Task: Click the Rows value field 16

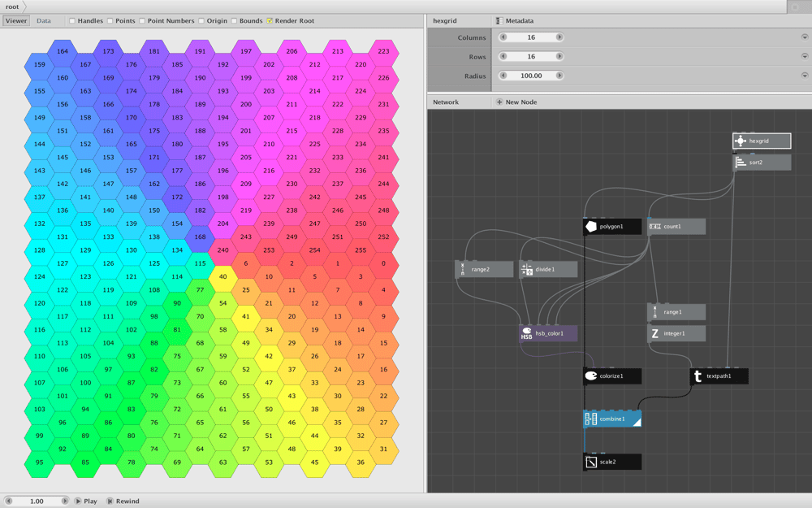Action: 531,57
